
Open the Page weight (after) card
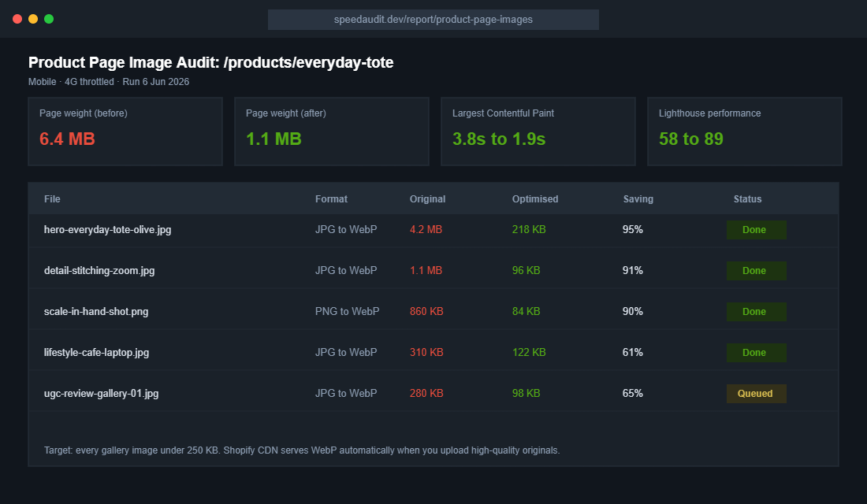pyautogui.click(x=332, y=132)
